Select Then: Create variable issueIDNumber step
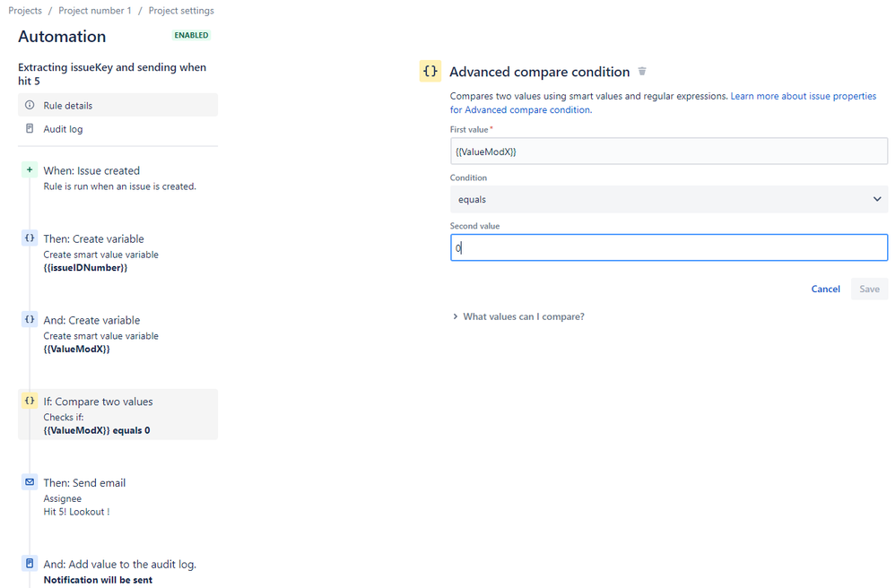 117,253
